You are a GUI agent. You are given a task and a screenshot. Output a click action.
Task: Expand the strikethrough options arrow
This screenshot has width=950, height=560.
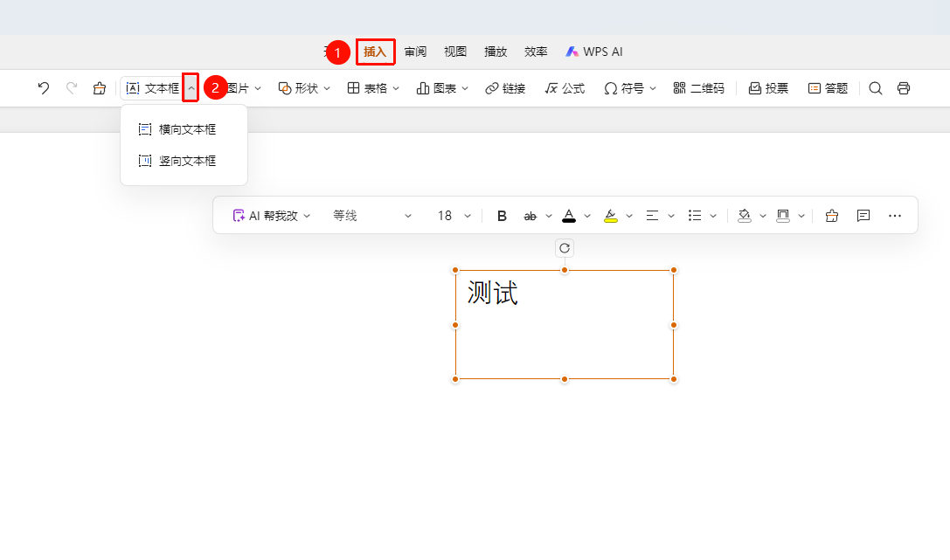[549, 216]
